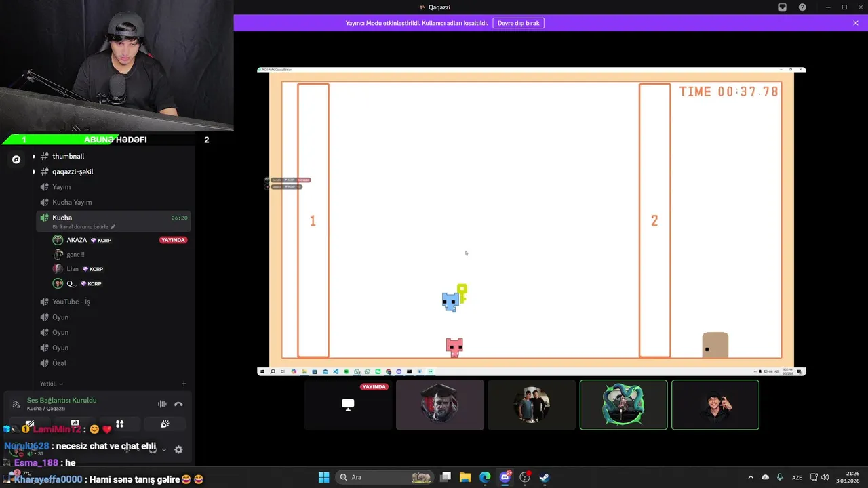Select the green anime avatar participant tile
Screen dimensions: 868x488
(624, 405)
